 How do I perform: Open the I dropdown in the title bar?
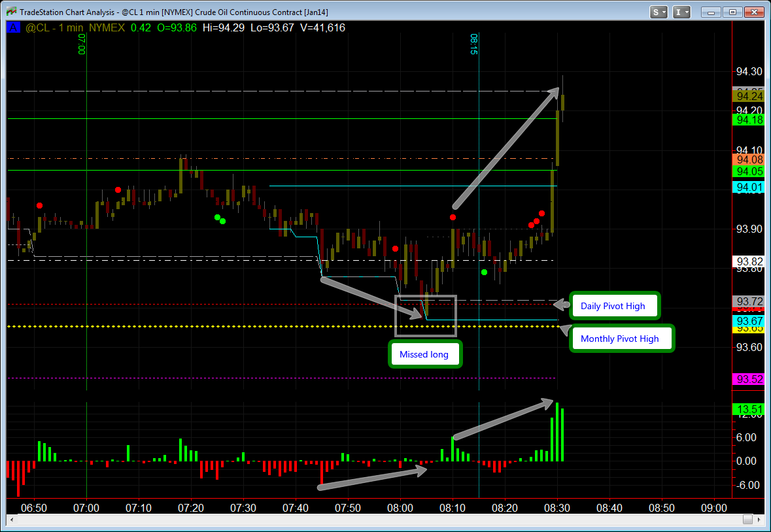click(x=681, y=12)
